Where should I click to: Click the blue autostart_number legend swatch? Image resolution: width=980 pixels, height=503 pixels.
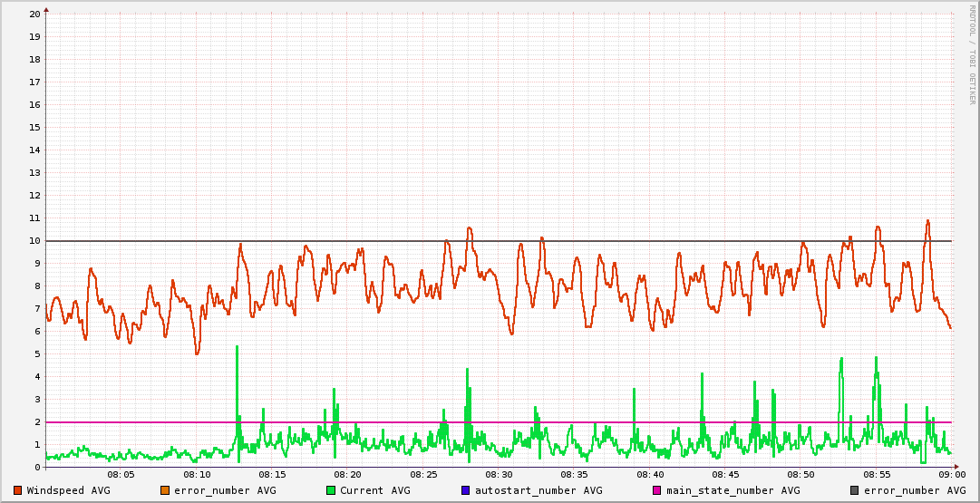pyautogui.click(x=466, y=490)
